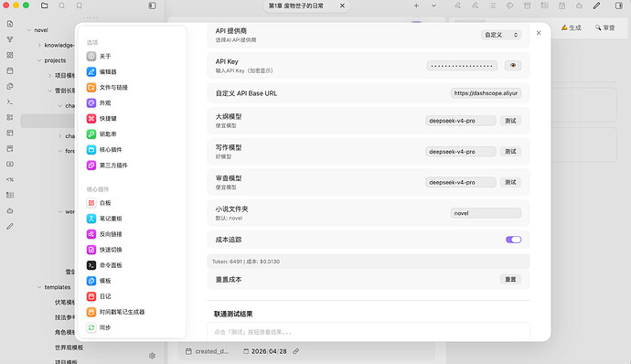Click the tag icon in top right toolbar

click(x=510, y=5)
